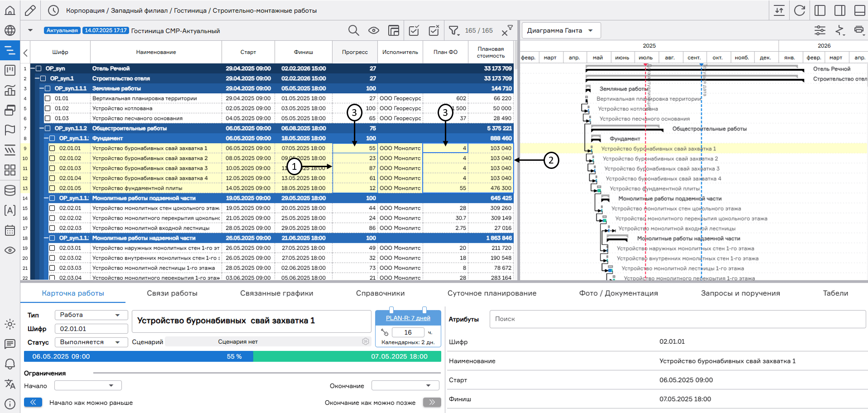Open the calendar icon in left sidebar
This screenshot has width=868, height=413.
pyautogui.click(x=10, y=230)
